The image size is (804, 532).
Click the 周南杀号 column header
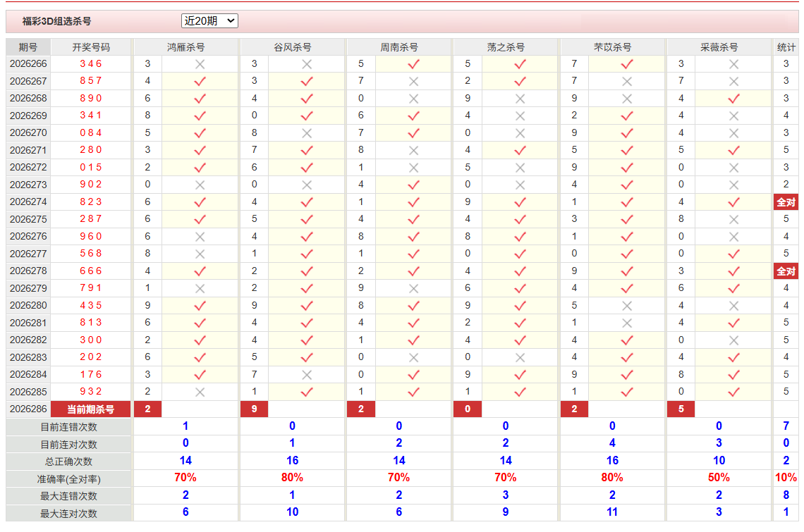(x=399, y=47)
